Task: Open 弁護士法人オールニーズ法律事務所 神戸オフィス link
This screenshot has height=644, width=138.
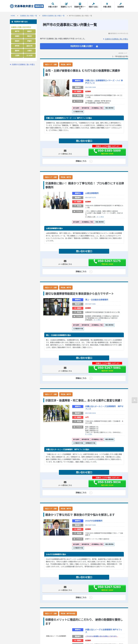Action: 104,408
